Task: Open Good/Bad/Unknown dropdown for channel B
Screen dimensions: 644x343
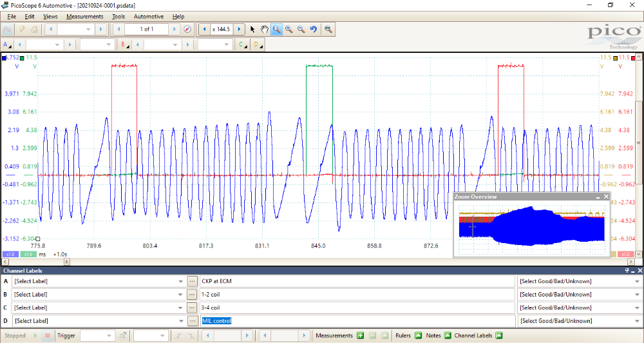Action: coord(637,295)
